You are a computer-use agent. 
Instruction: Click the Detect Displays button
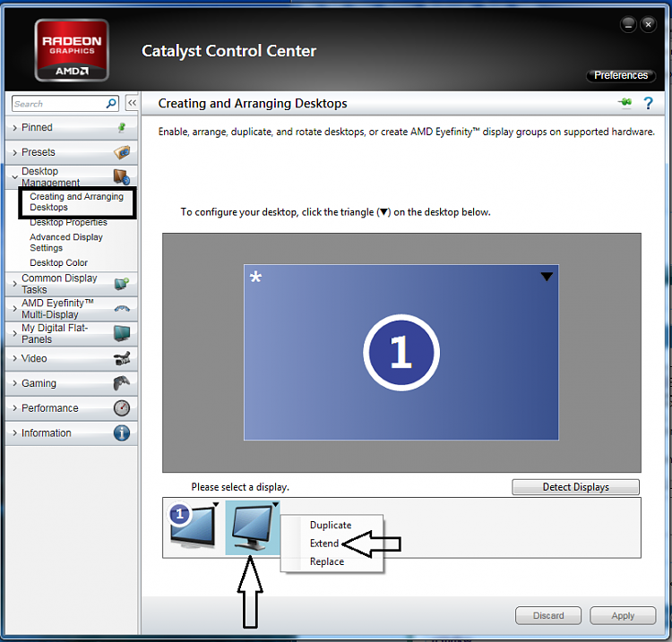point(575,487)
